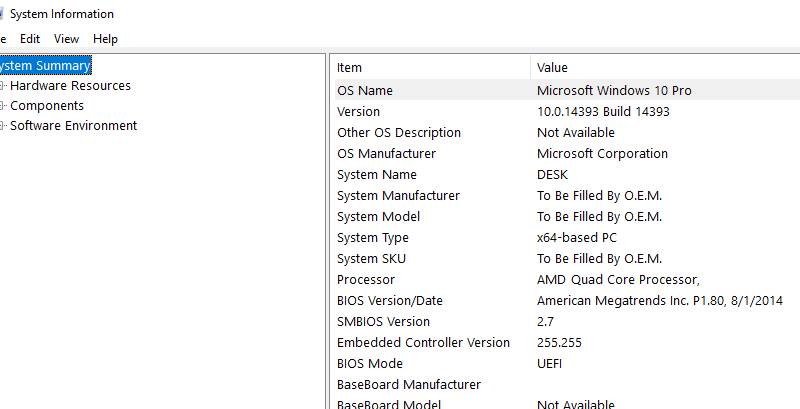Viewport: 800px width, 409px height.
Task: Select the Software Environment category
Action: coord(73,125)
